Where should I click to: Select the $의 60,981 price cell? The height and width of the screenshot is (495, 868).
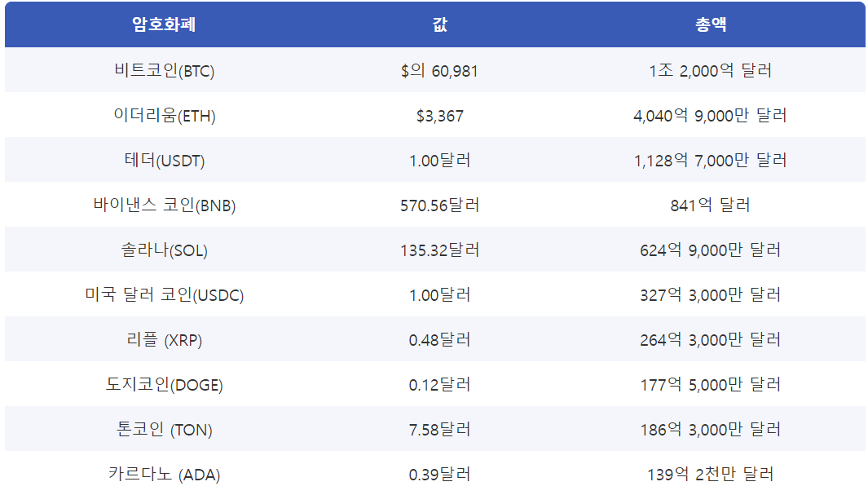coord(439,70)
